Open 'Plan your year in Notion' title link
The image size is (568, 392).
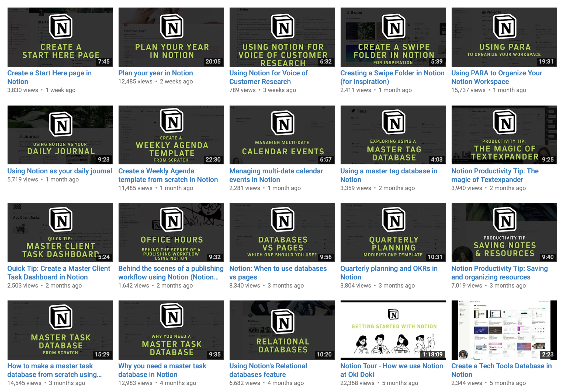[155, 73]
